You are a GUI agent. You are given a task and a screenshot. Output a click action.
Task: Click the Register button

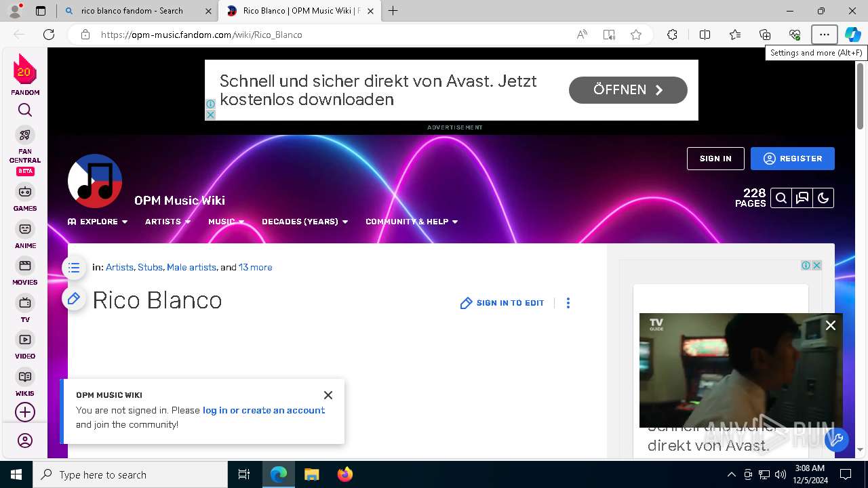coord(793,159)
